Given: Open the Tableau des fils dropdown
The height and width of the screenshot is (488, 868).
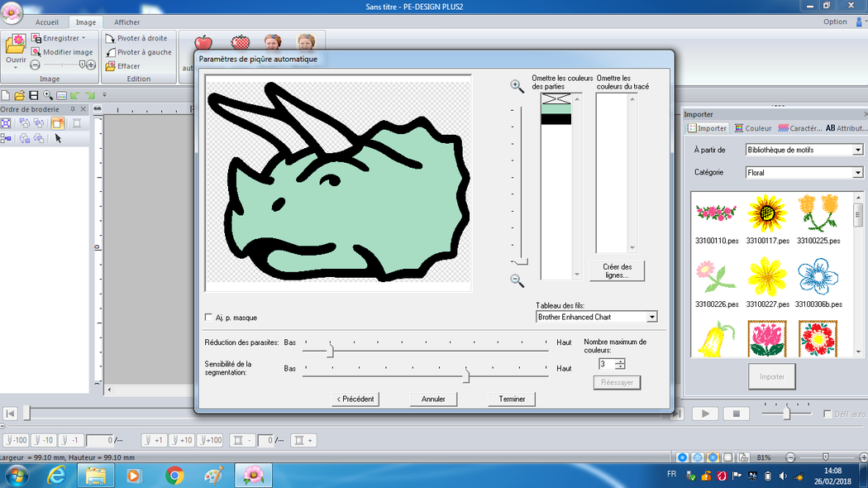Looking at the screenshot, I should coord(652,317).
